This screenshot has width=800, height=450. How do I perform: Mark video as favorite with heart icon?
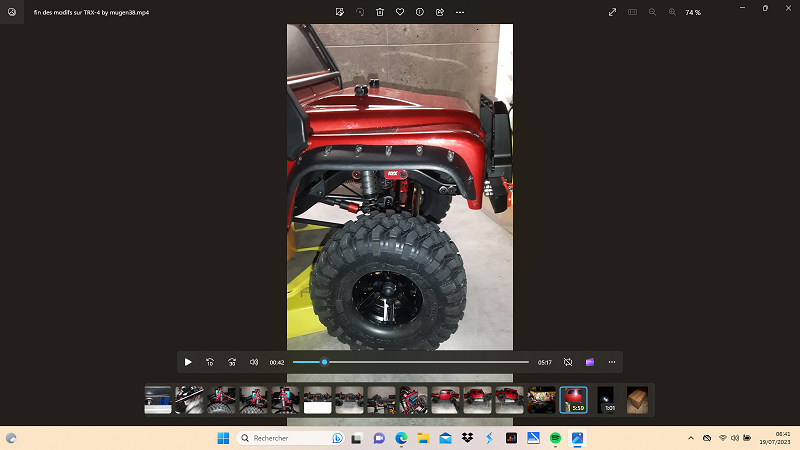[x=400, y=12]
